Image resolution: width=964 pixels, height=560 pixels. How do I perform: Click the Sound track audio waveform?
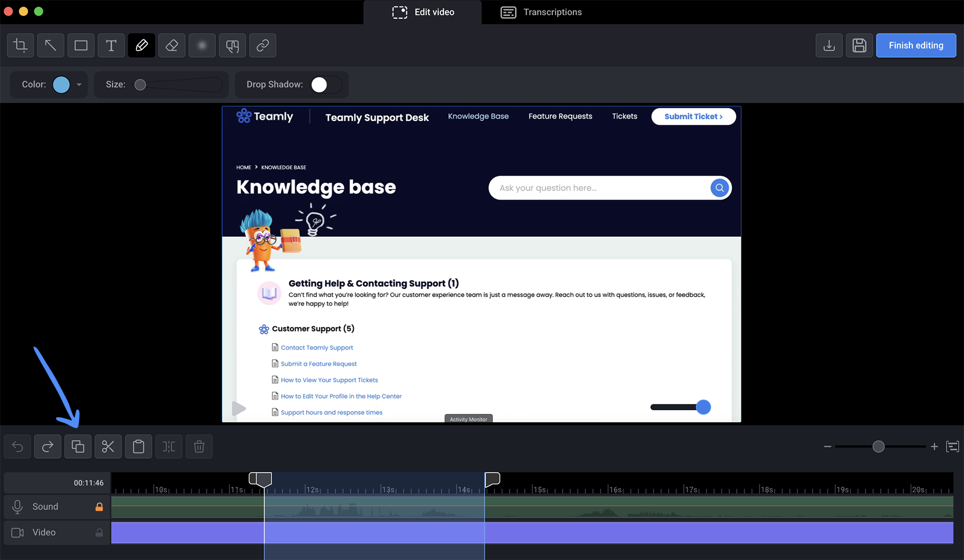coord(532,507)
